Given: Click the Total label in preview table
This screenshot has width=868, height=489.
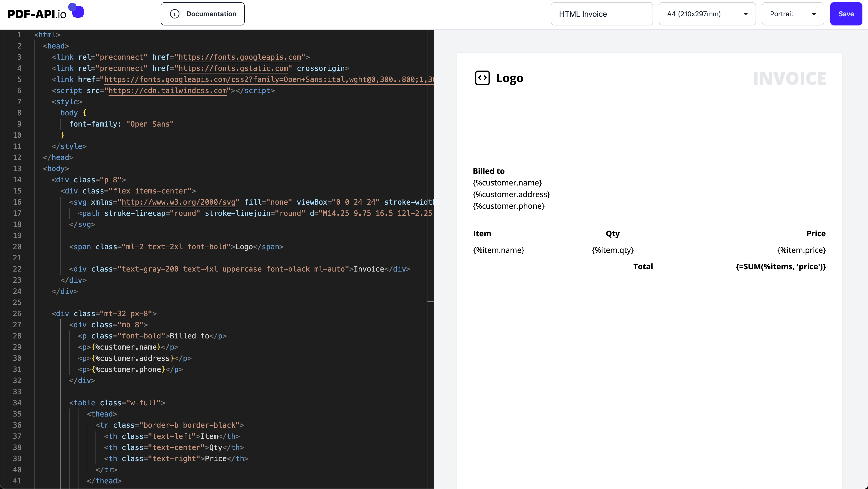Looking at the screenshot, I should click(x=643, y=267).
